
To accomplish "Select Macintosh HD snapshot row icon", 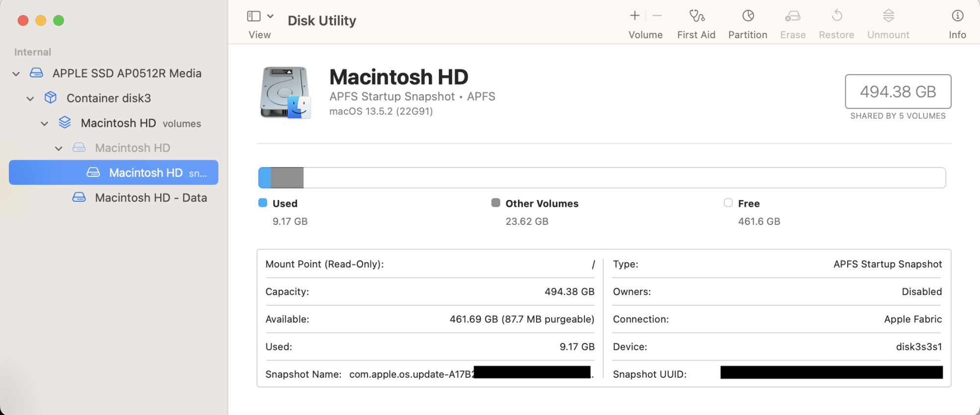I will coord(93,172).
